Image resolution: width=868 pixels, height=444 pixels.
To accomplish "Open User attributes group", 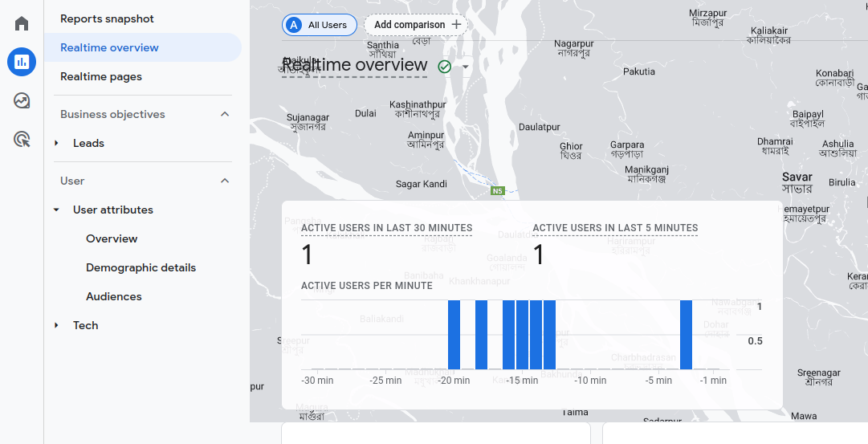I will pos(113,210).
